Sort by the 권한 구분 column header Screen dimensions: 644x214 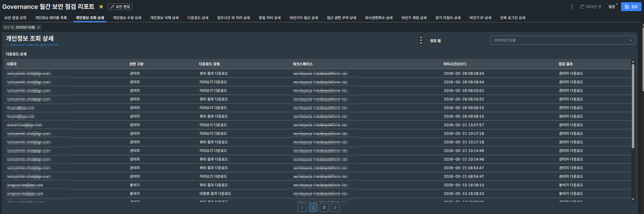coord(136,64)
